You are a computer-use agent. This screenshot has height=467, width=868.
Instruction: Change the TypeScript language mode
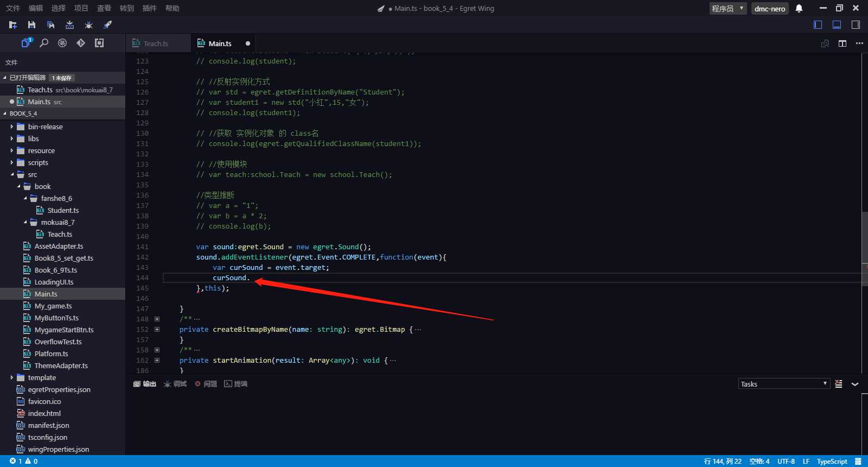coord(832,461)
